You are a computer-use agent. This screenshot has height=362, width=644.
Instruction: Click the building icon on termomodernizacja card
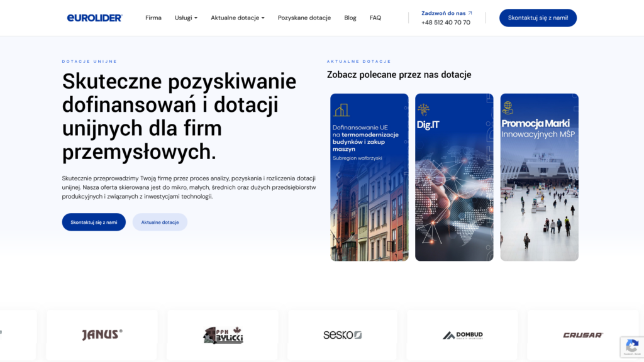coord(341,109)
